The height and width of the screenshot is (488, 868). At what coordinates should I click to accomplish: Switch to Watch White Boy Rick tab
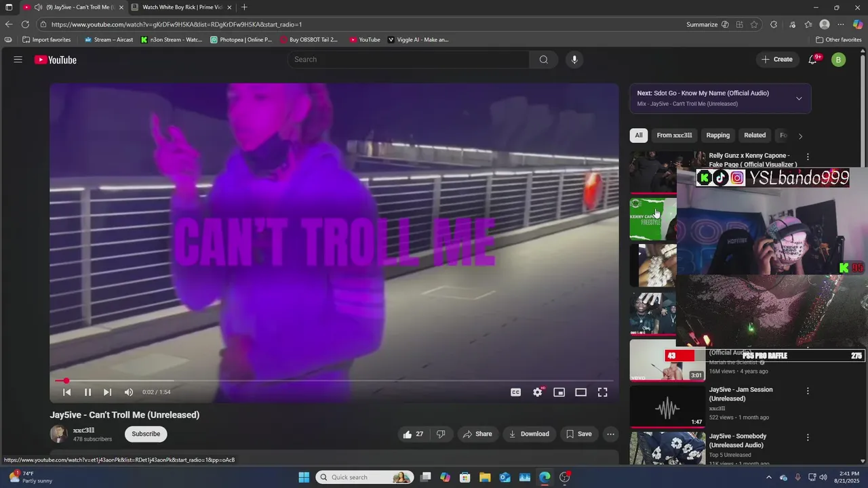[182, 7]
